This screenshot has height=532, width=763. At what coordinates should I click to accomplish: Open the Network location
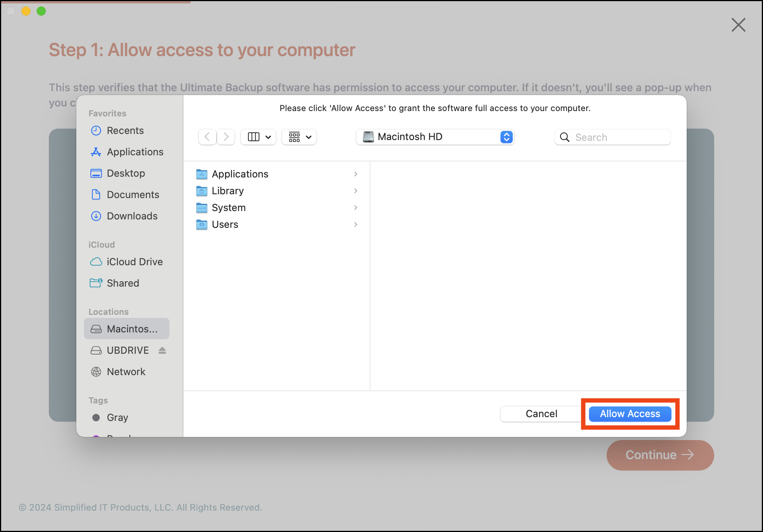pos(127,372)
